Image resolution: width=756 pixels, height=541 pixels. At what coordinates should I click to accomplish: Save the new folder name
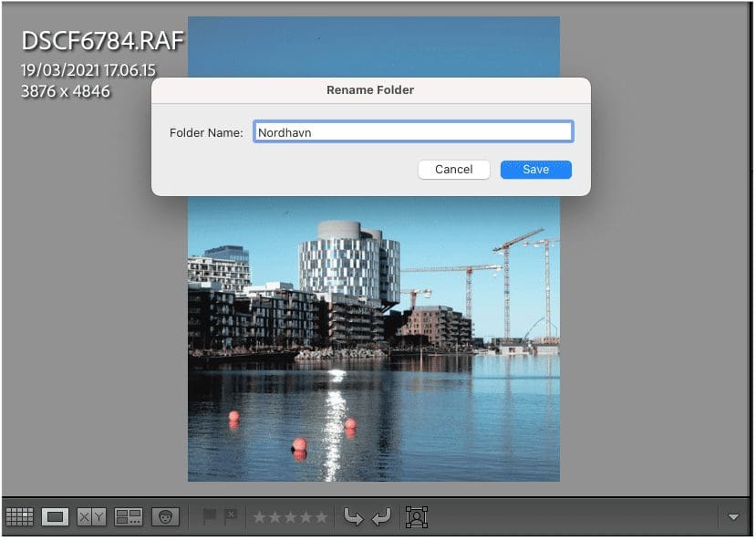[535, 170]
